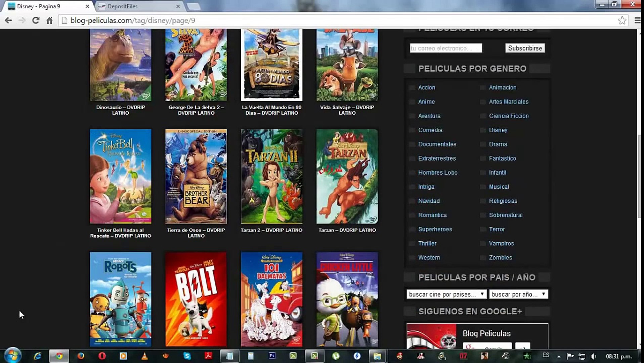Open Skype from the taskbar
The image size is (644, 363).
(187, 356)
